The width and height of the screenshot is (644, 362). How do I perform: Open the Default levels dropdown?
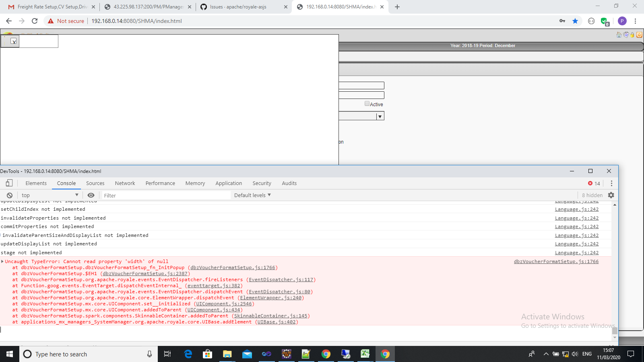tap(252, 195)
